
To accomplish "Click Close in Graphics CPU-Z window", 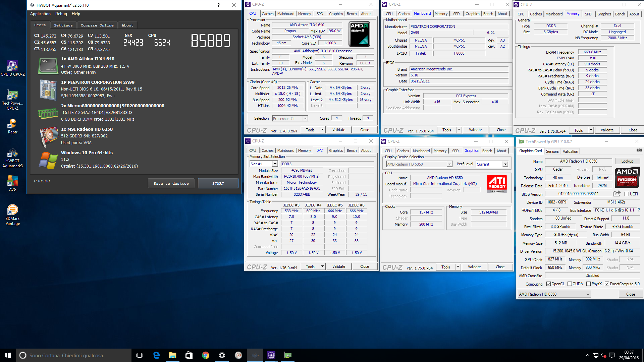I will coord(500,267).
